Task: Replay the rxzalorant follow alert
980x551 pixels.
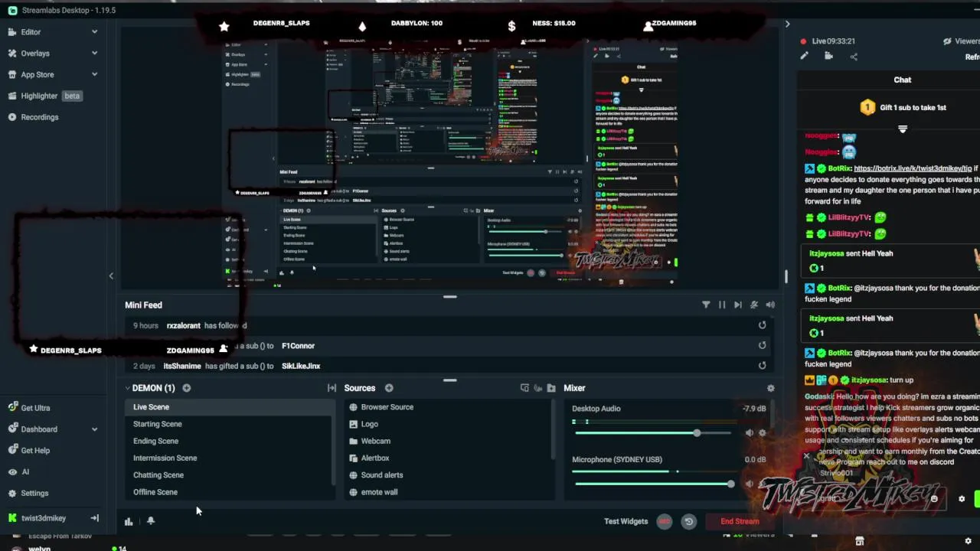Action: click(762, 325)
